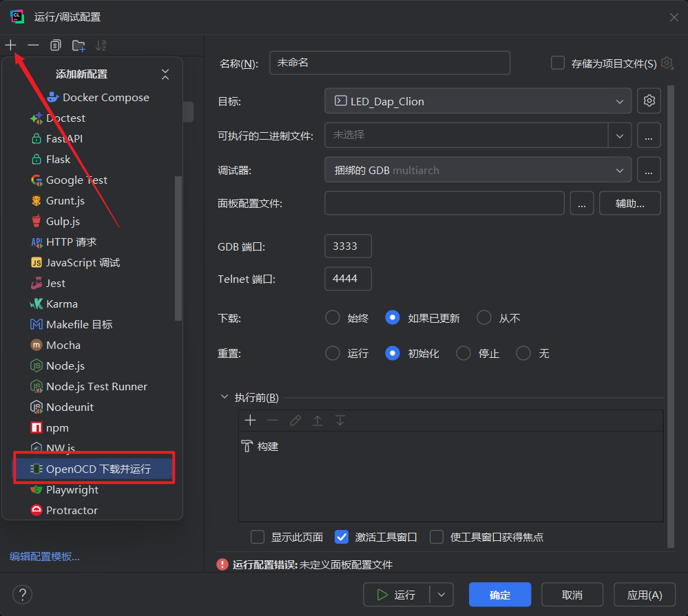Click the 运行 run button
The width and height of the screenshot is (688, 616).
(396, 595)
